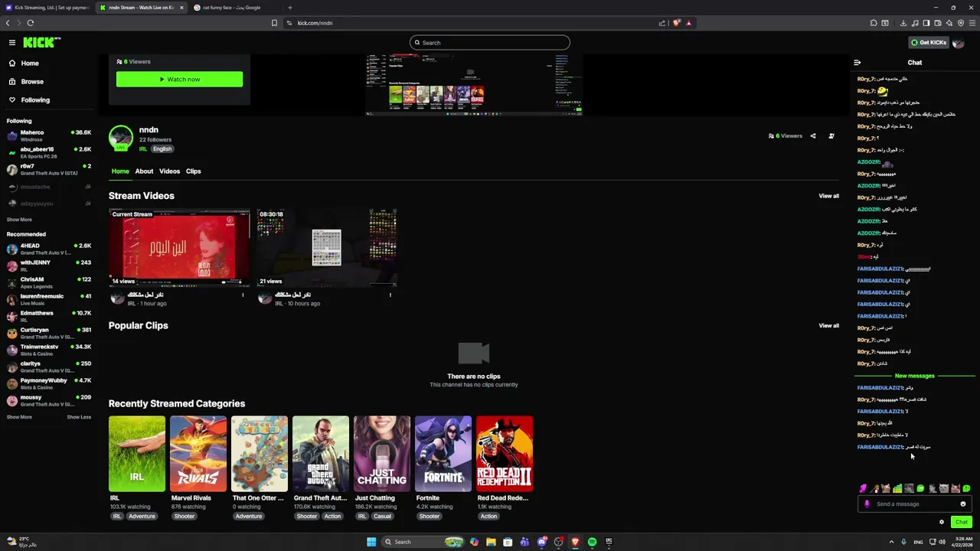This screenshot has height=551, width=980.
Task: Click the volume icon in system tray
Action: [942, 542]
